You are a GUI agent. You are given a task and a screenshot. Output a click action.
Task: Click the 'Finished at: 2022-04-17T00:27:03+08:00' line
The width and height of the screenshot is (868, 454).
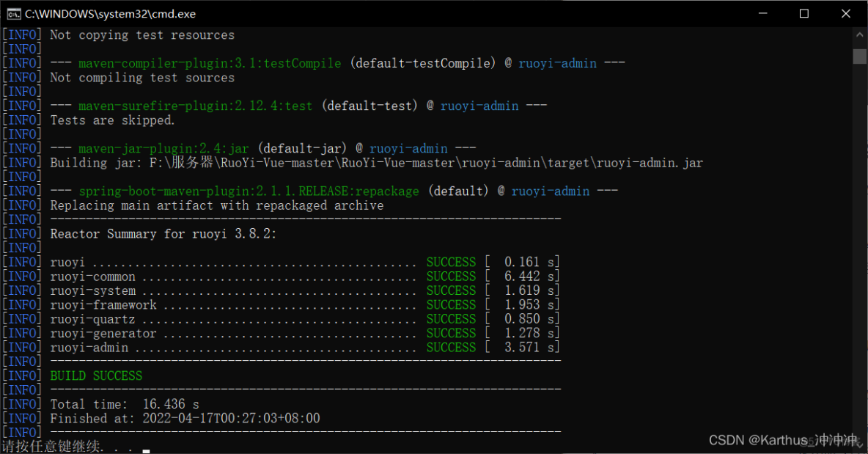point(185,419)
